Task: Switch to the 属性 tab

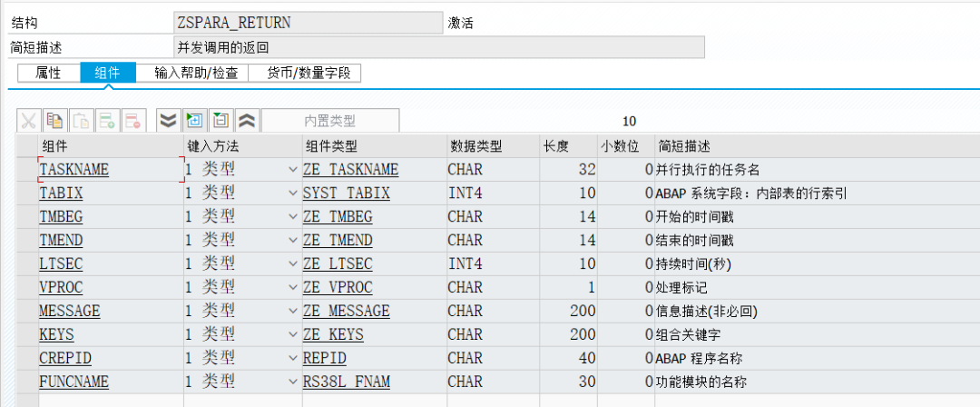Action: (49, 74)
